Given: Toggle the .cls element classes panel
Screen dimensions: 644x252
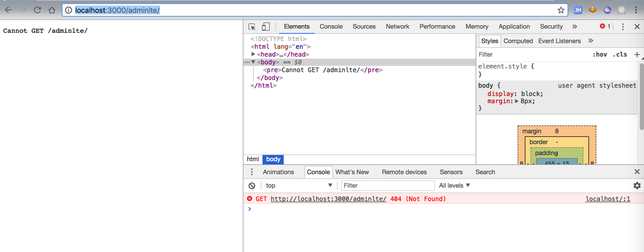Looking at the screenshot, I should click(x=620, y=54).
